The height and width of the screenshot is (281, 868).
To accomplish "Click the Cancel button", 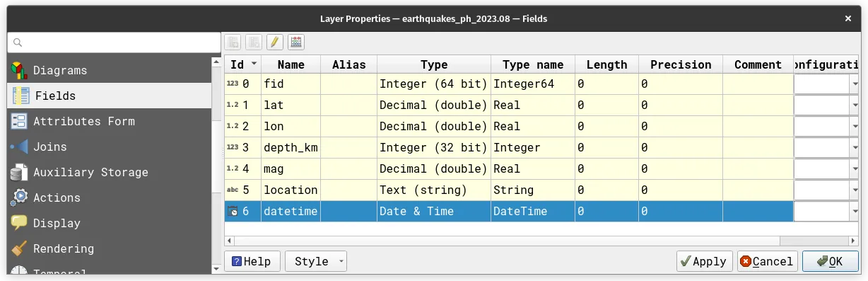I will click(x=767, y=261).
